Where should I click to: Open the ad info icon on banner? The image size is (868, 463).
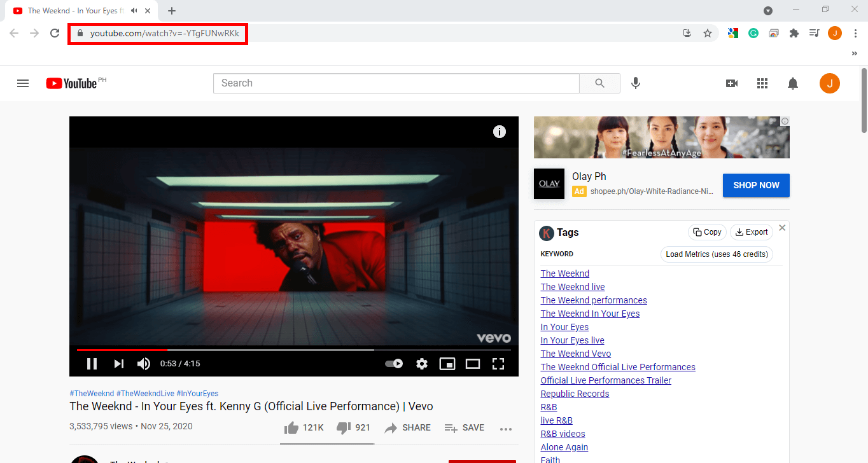(x=785, y=121)
